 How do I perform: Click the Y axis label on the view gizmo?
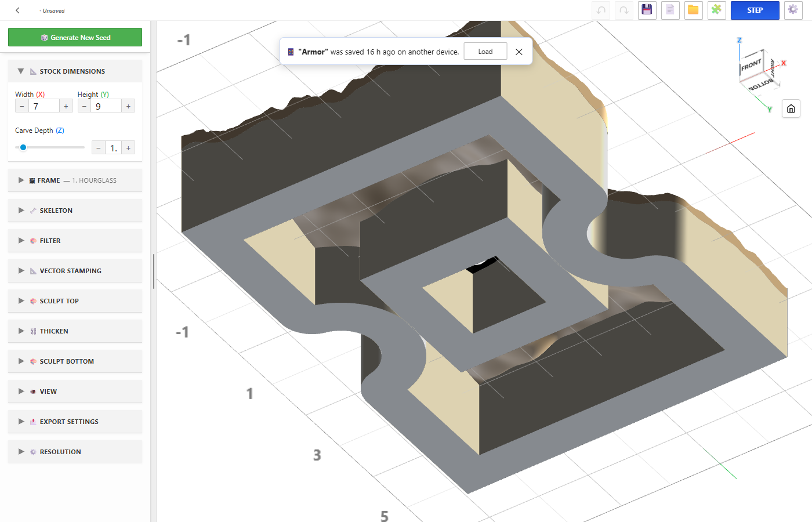point(770,110)
